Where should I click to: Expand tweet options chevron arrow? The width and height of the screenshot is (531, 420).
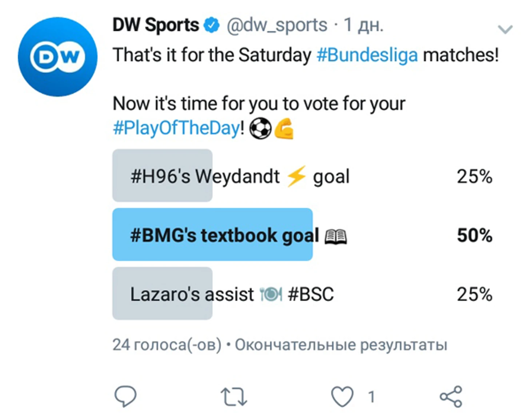coord(505,29)
